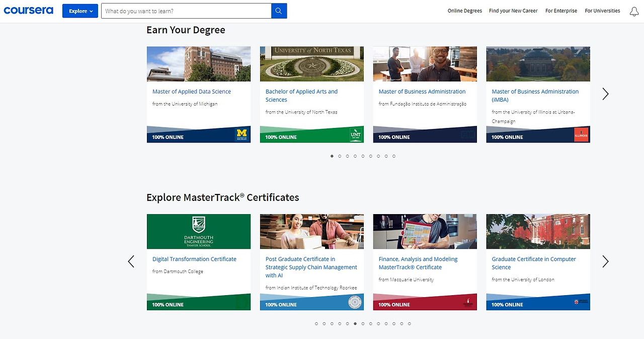644x339 pixels.
Task: Select second pagination dot under Earn Your Degree
Action: coord(340,156)
